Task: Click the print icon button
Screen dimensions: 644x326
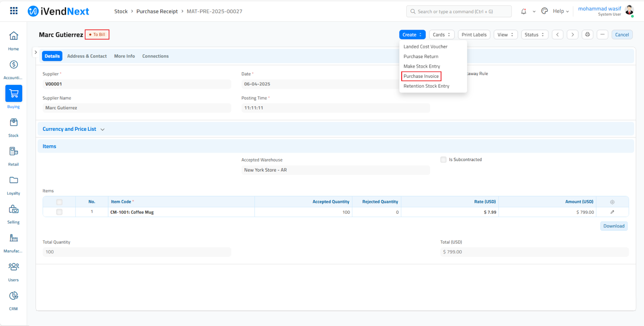Action: pyautogui.click(x=588, y=35)
